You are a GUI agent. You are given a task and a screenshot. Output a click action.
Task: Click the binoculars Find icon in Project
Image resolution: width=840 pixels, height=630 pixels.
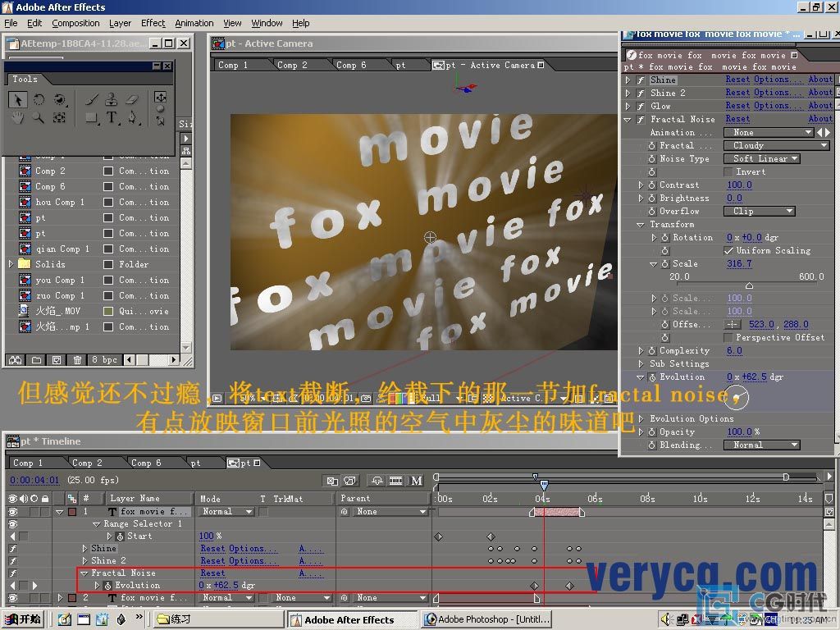(x=15, y=360)
